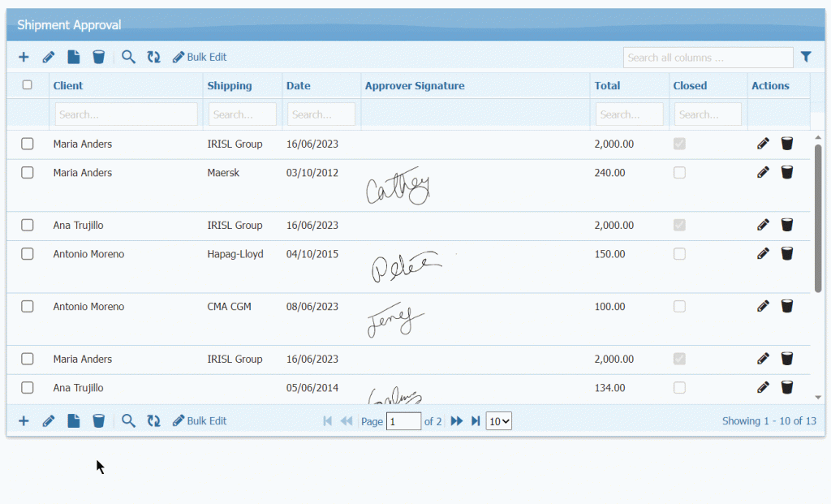The height and width of the screenshot is (504, 831).
Task: Sort by the Client column header
Action: coord(68,85)
